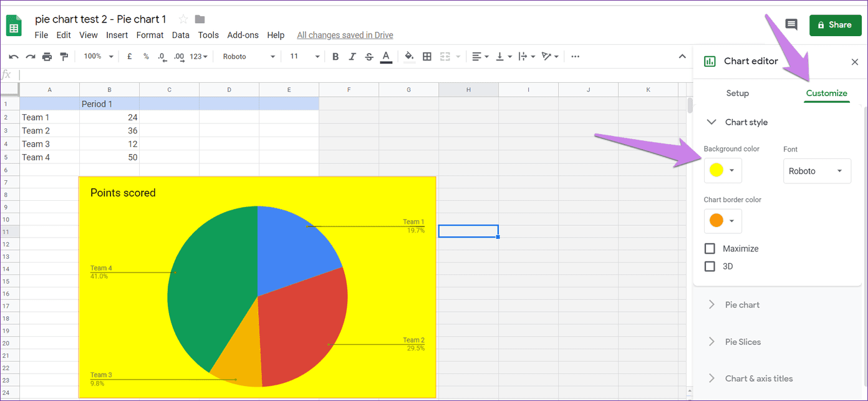Expand the Pie Slices section
The image size is (868, 401).
tap(778, 342)
